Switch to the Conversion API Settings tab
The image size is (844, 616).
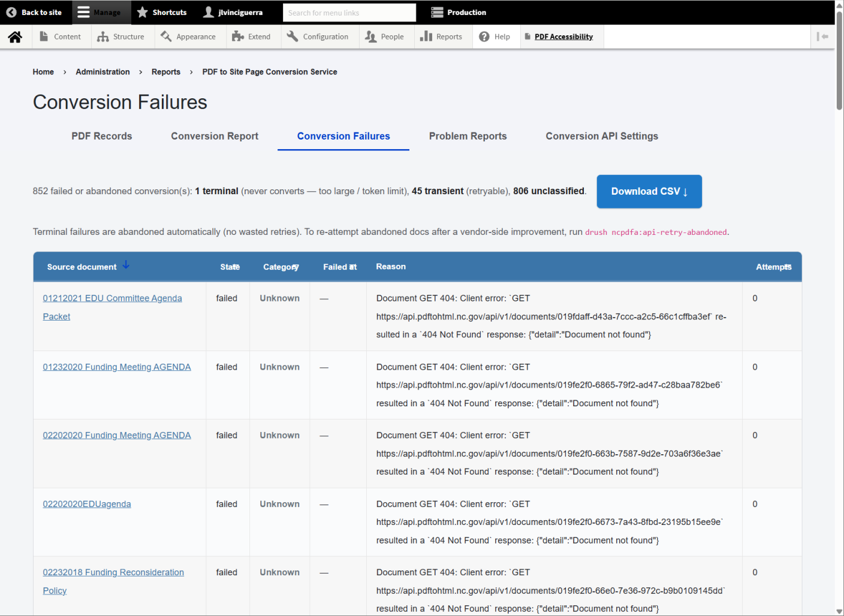pyautogui.click(x=602, y=136)
